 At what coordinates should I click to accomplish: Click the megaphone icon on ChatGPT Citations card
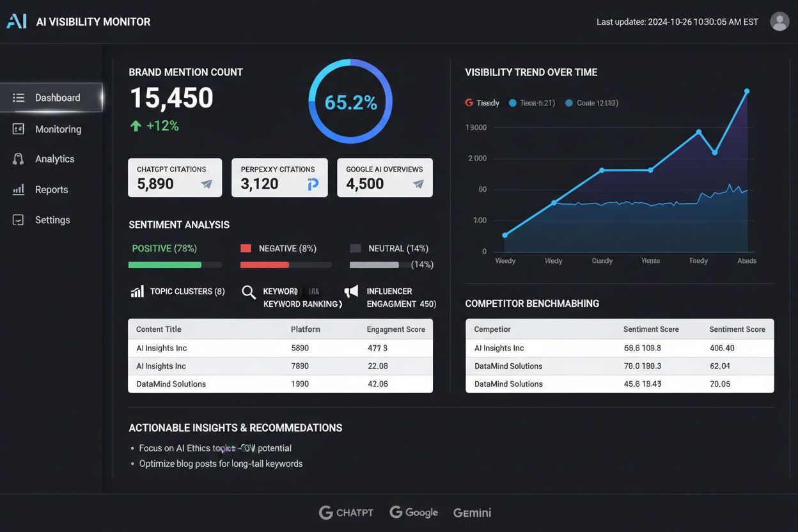coord(207,184)
